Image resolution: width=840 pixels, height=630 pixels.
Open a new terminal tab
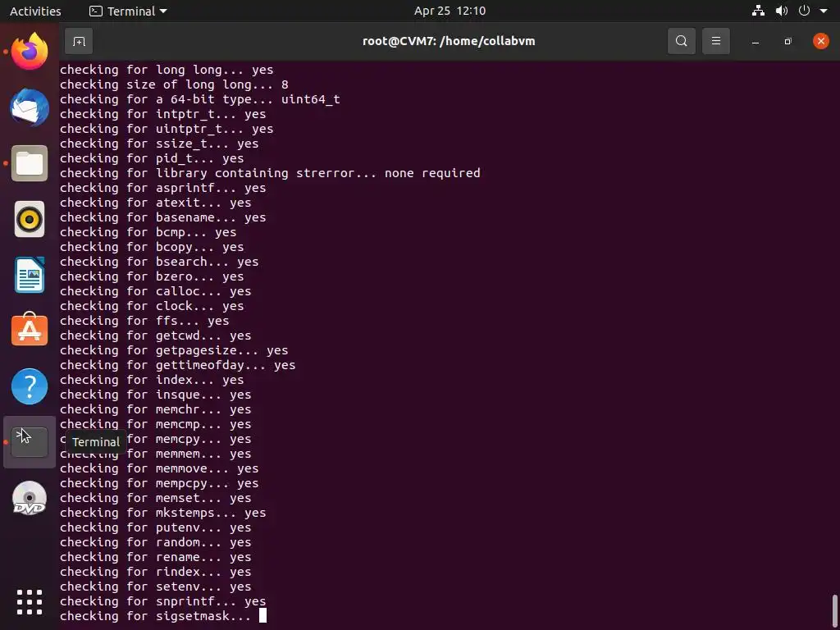(x=79, y=41)
